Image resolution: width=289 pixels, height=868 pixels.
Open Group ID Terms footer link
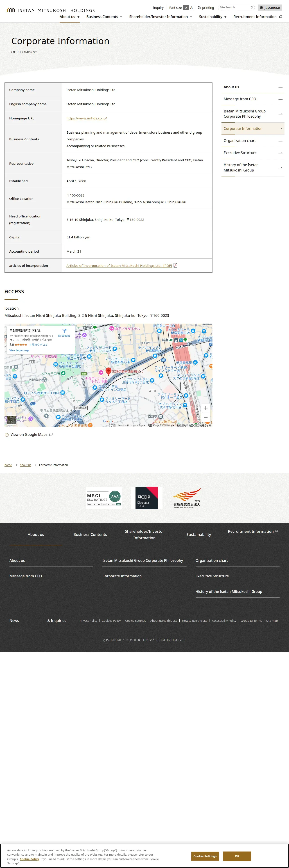click(x=251, y=621)
